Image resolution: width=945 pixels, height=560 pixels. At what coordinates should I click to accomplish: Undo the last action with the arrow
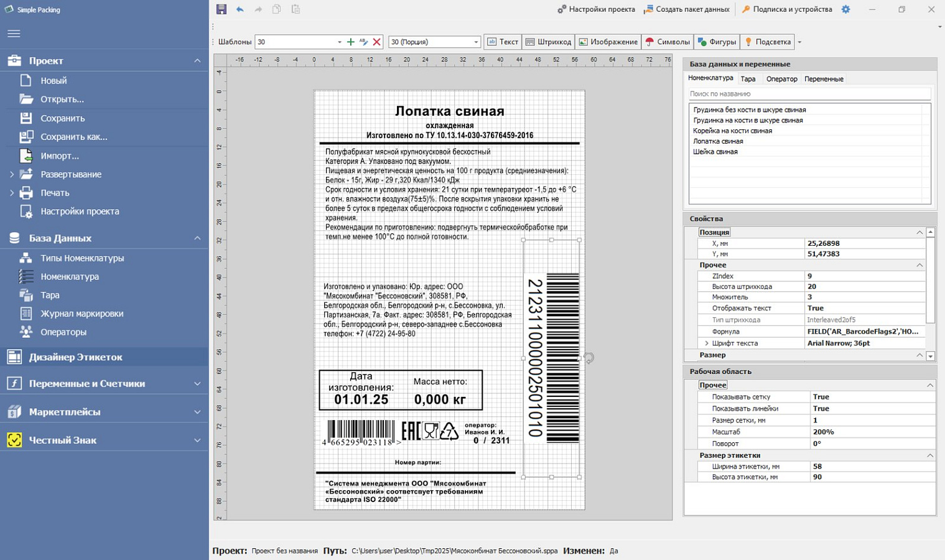tap(240, 9)
